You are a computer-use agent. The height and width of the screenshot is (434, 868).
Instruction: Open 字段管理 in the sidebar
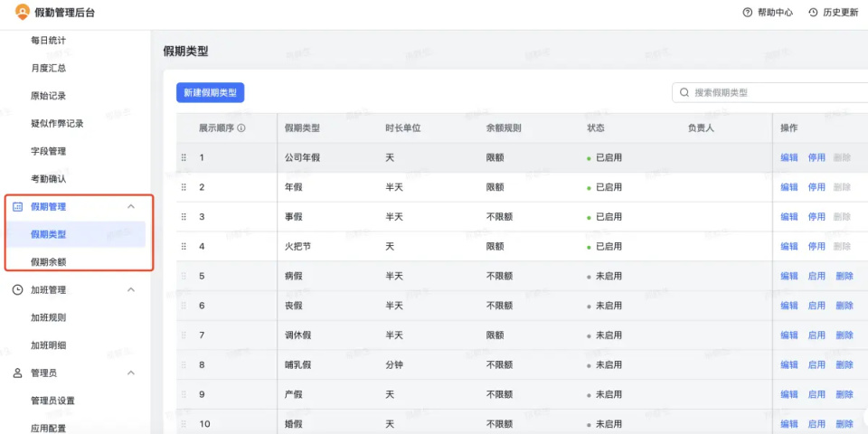pos(48,151)
